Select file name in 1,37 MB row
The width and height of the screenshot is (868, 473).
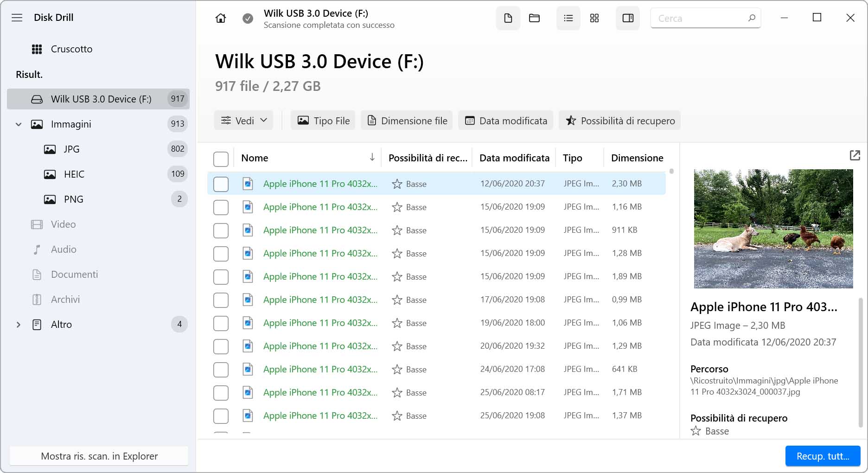[x=320, y=416]
